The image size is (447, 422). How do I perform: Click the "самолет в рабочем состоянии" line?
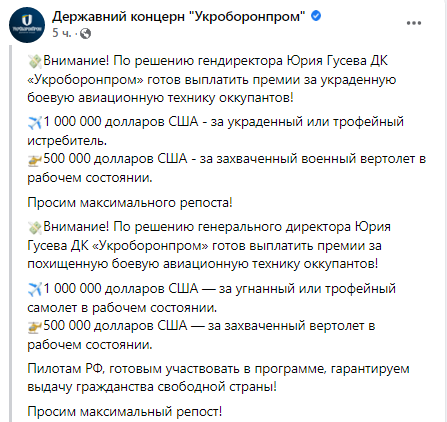[x=122, y=307]
